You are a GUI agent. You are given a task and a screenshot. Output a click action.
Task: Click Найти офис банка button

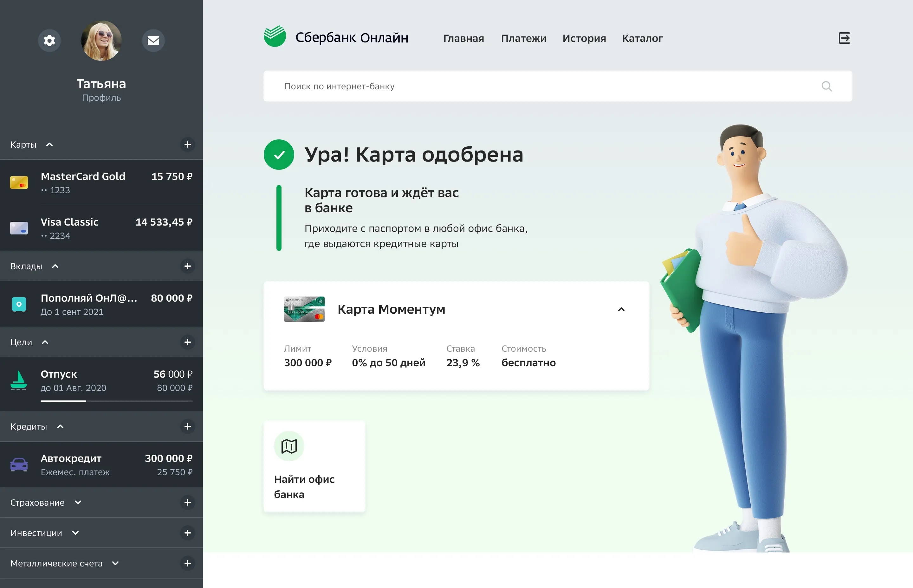pos(314,466)
